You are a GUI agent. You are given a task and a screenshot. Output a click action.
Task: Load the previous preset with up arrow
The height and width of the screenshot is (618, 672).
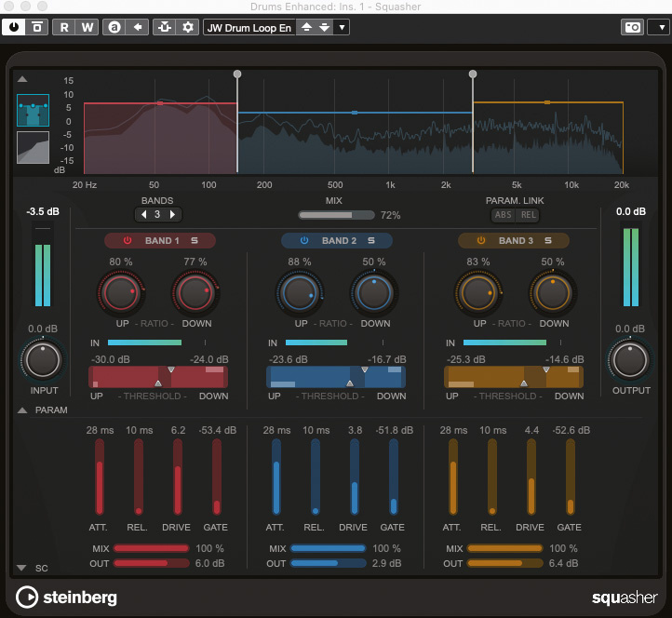coord(306,27)
